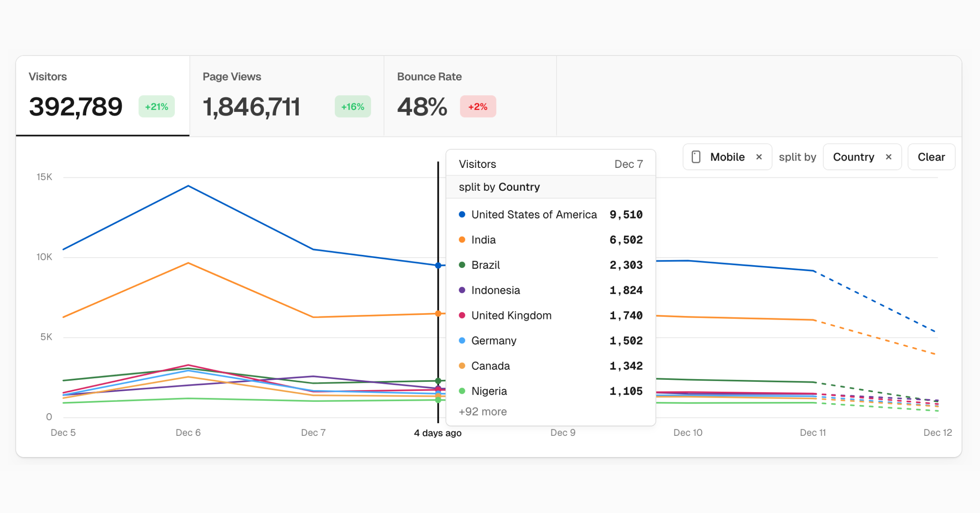The image size is (980, 513).
Task: Switch to the Page Views tab
Action: (x=287, y=96)
